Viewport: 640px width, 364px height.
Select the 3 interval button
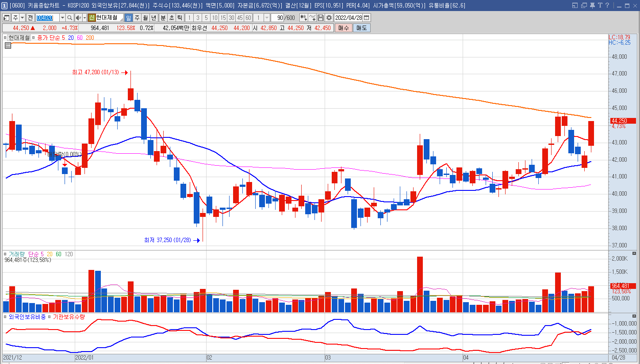point(197,18)
